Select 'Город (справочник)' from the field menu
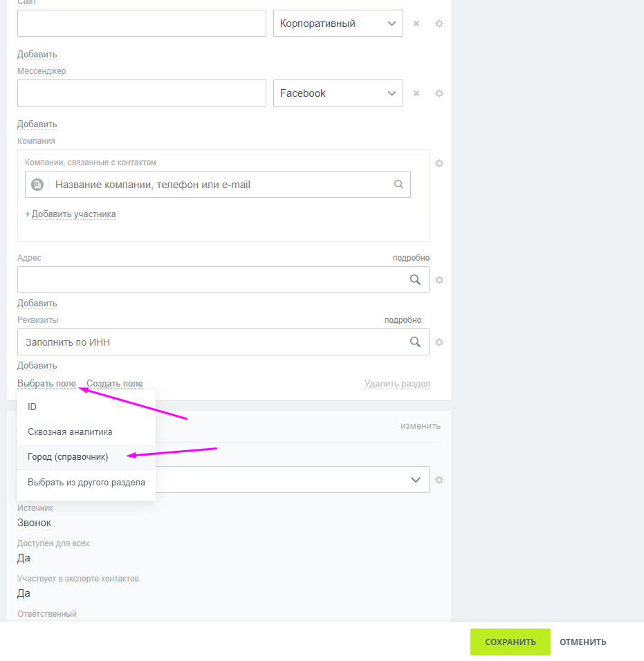This screenshot has width=644, height=661. click(68, 457)
